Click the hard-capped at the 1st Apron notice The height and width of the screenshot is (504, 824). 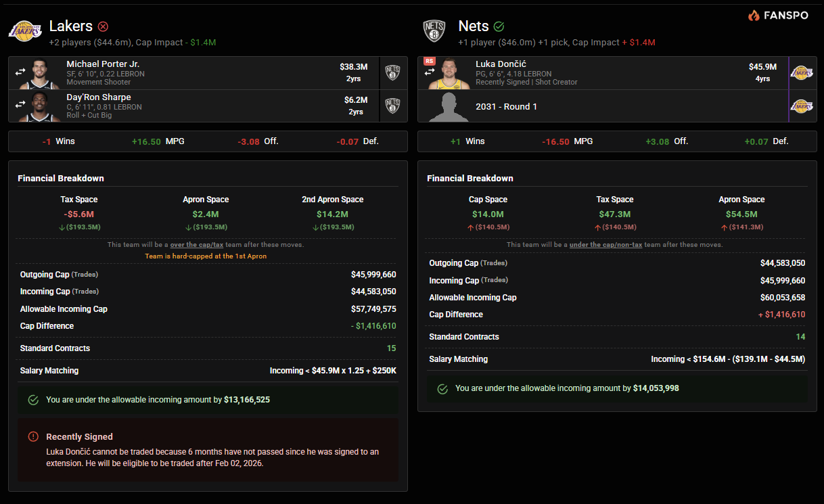click(x=206, y=256)
